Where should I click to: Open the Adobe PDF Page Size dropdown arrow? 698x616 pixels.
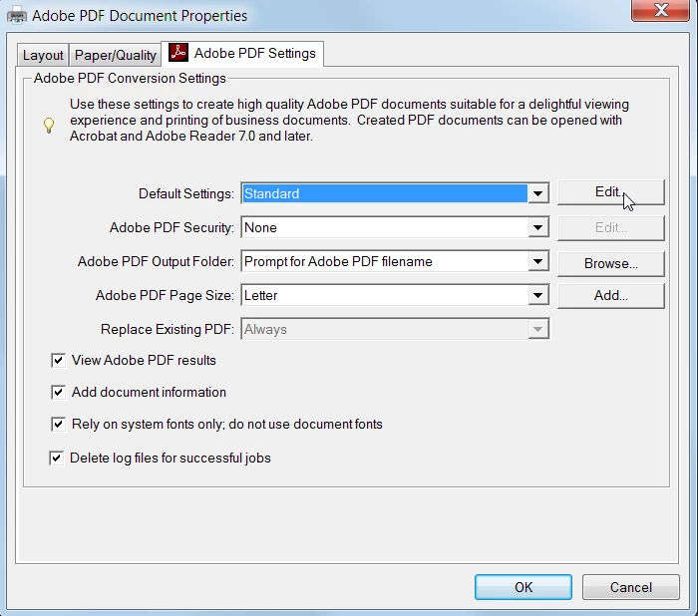pos(537,295)
